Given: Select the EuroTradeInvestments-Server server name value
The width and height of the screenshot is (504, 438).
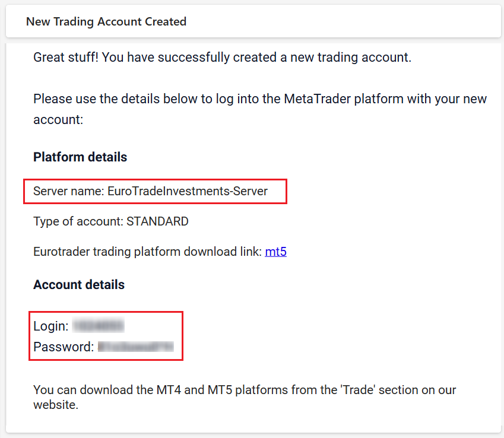Looking at the screenshot, I should point(188,191).
